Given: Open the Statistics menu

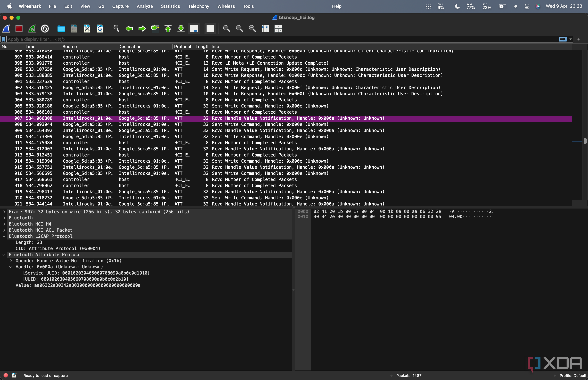Looking at the screenshot, I should [170, 6].
